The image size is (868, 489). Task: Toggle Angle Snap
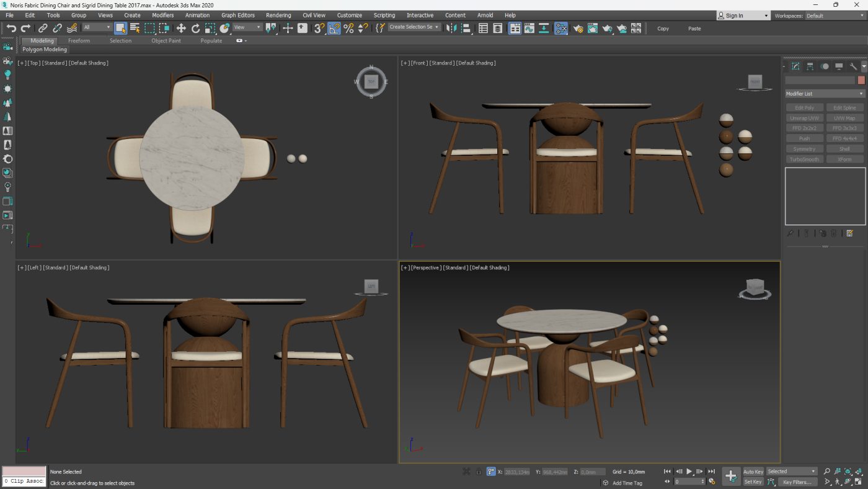(x=334, y=28)
